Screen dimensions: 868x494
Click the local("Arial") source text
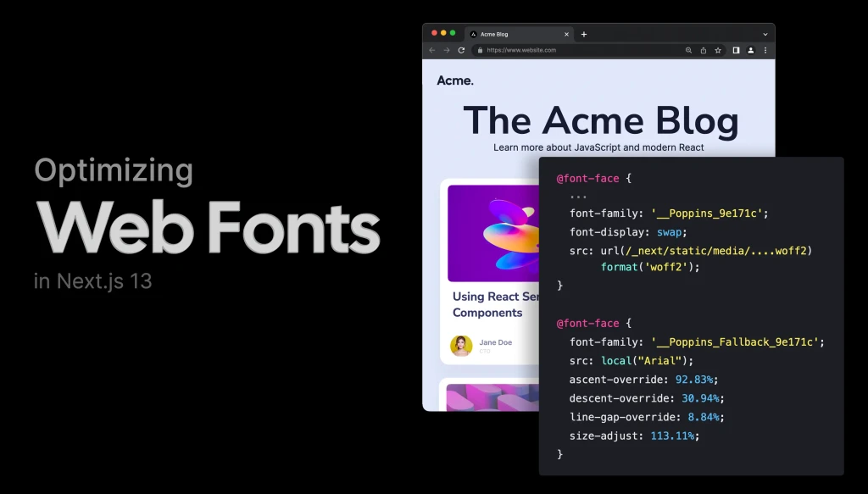[x=644, y=361]
